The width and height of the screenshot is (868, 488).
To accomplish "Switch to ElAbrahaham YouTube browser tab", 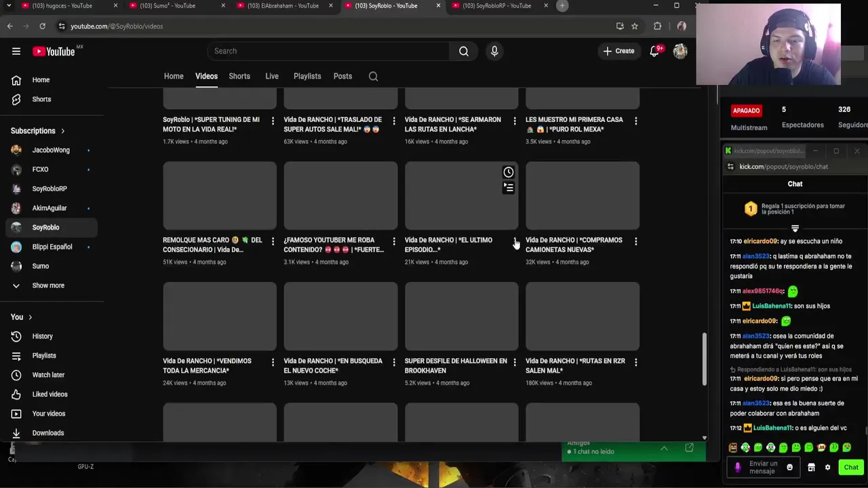I will pos(283,5).
